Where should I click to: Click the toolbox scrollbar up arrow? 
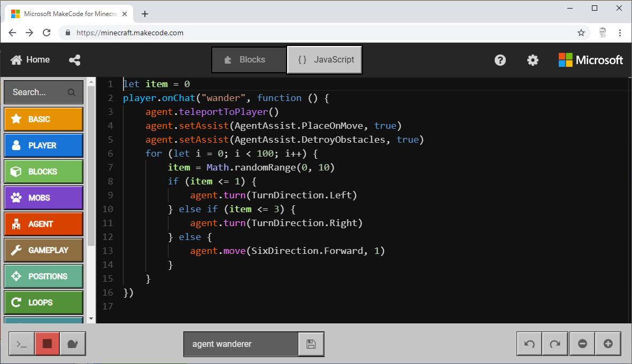pyautogui.click(x=91, y=82)
